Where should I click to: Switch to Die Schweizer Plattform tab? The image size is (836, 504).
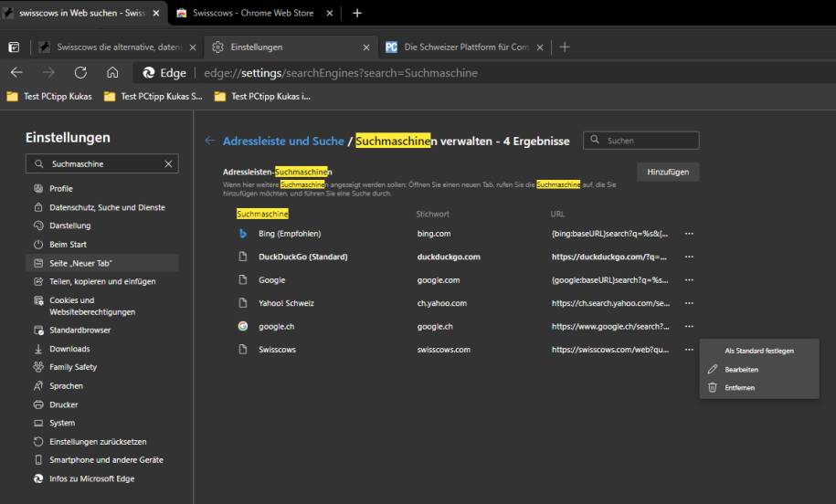coord(466,47)
